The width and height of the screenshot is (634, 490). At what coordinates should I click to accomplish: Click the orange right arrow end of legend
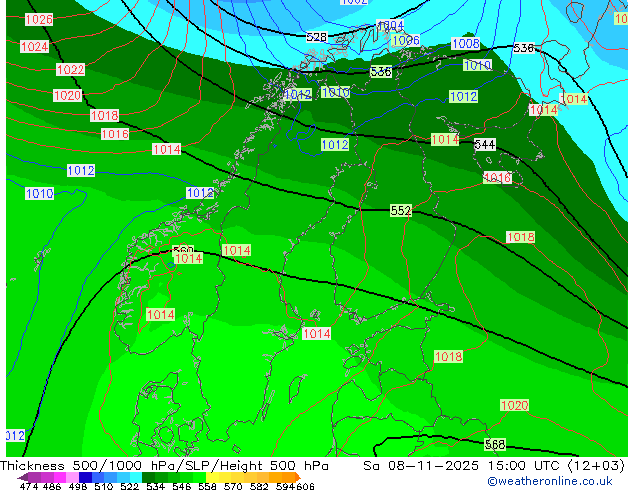click(298, 477)
